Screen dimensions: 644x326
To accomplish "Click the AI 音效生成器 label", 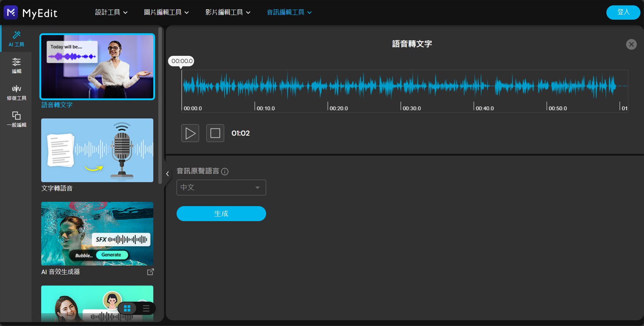I will click(61, 272).
